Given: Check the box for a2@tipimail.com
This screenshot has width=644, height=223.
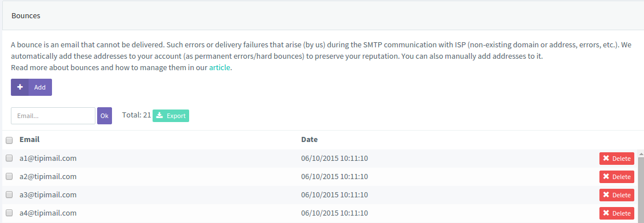Looking at the screenshot, I should pos(9,177).
